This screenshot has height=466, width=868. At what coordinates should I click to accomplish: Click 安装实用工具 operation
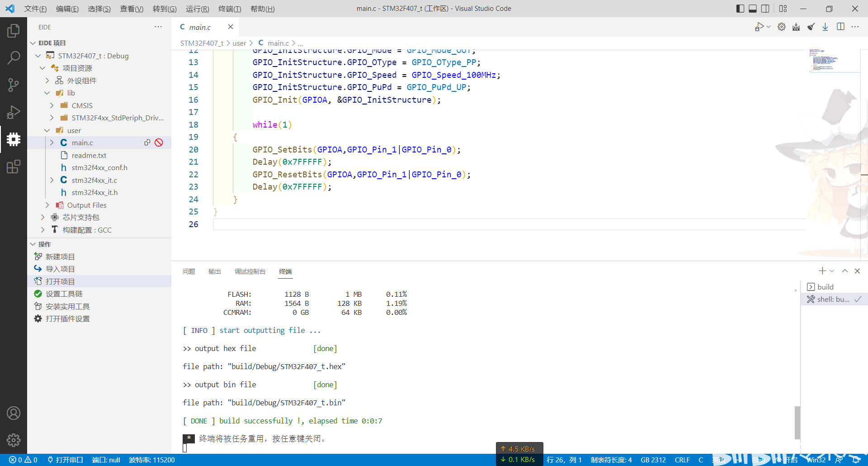(x=99, y=306)
